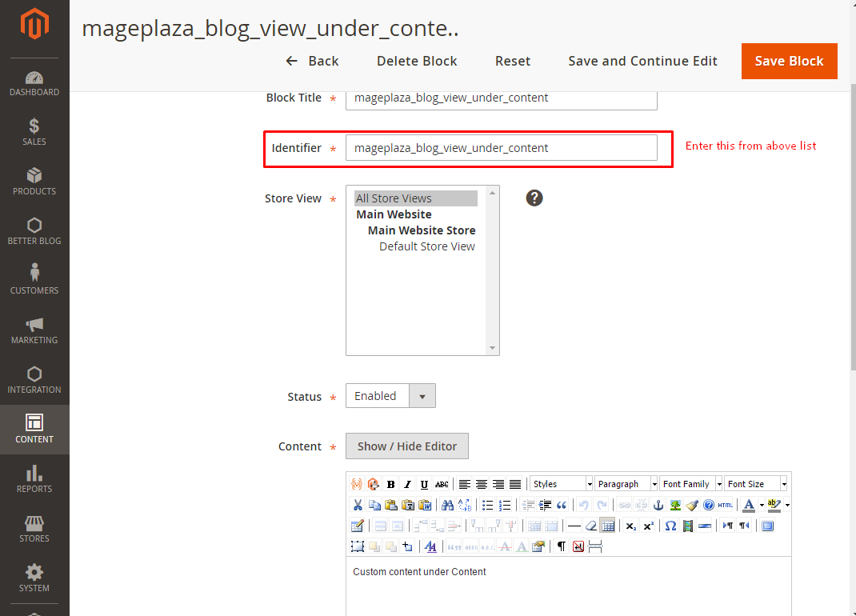Expand the Font Family dropdown
This screenshot has height=616, width=856.
(690, 484)
